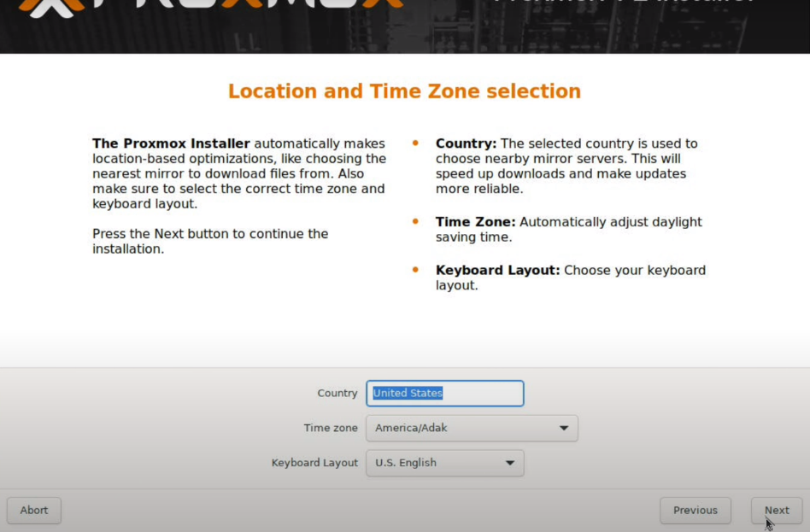Click the orange bullet beside Time Zone description
Image resolution: width=810 pixels, height=532 pixels.
point(415,221)
